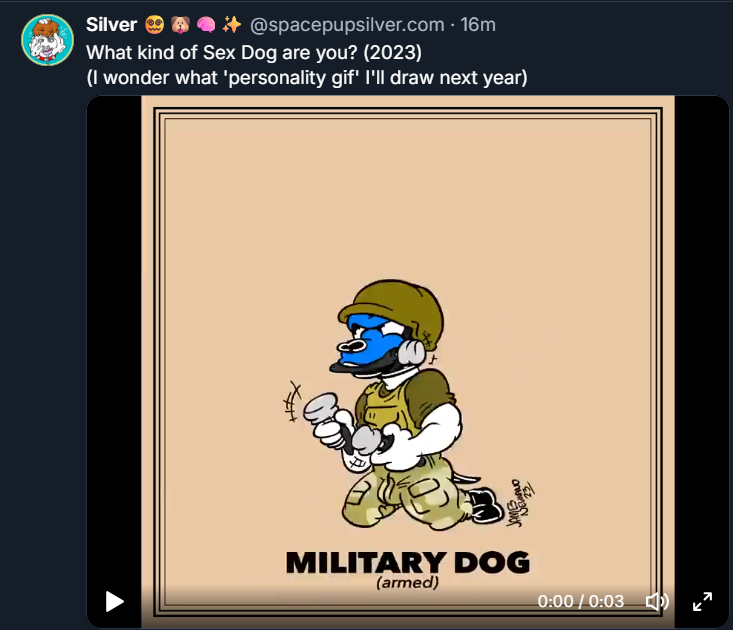Open the post via the 16m timestamp
Screen dimensions: 733x630
tap(477, 25)
